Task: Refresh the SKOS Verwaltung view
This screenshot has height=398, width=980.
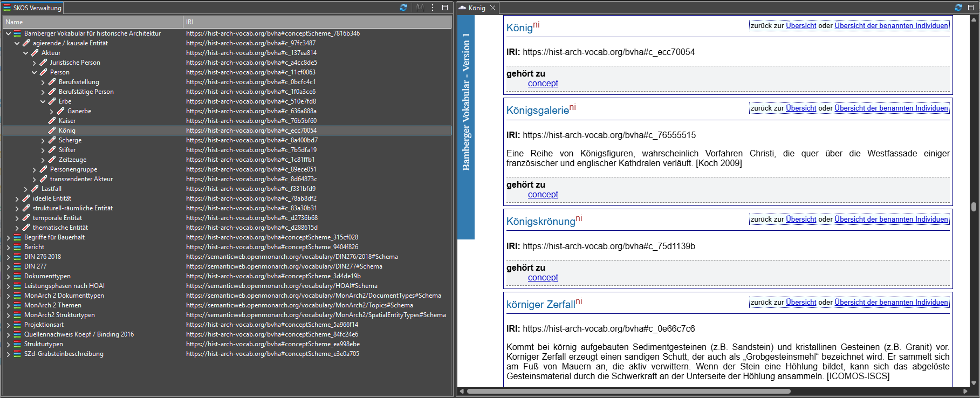Action: click(x=403, y=8)
